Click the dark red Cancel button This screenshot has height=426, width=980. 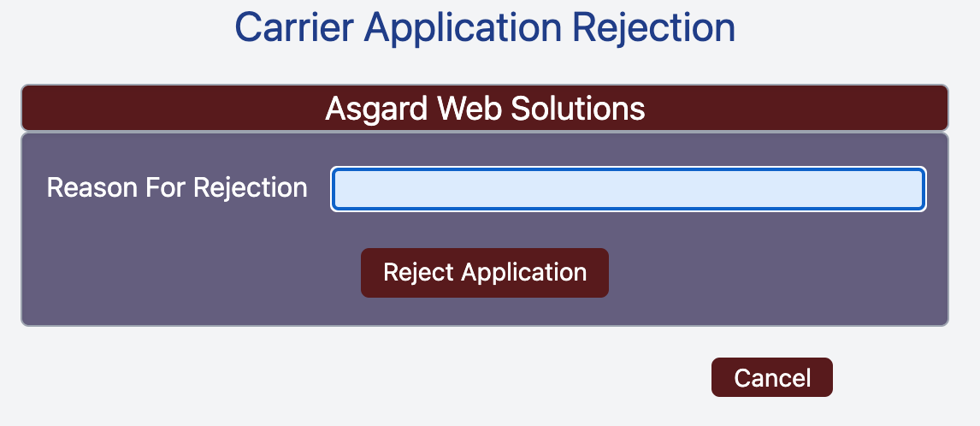pyautogui.click(x=772, y=377)
